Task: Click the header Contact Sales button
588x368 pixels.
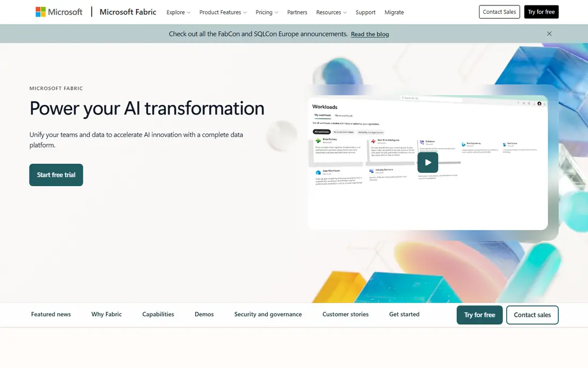Action: pyautogui.click(x=499, y=12)
